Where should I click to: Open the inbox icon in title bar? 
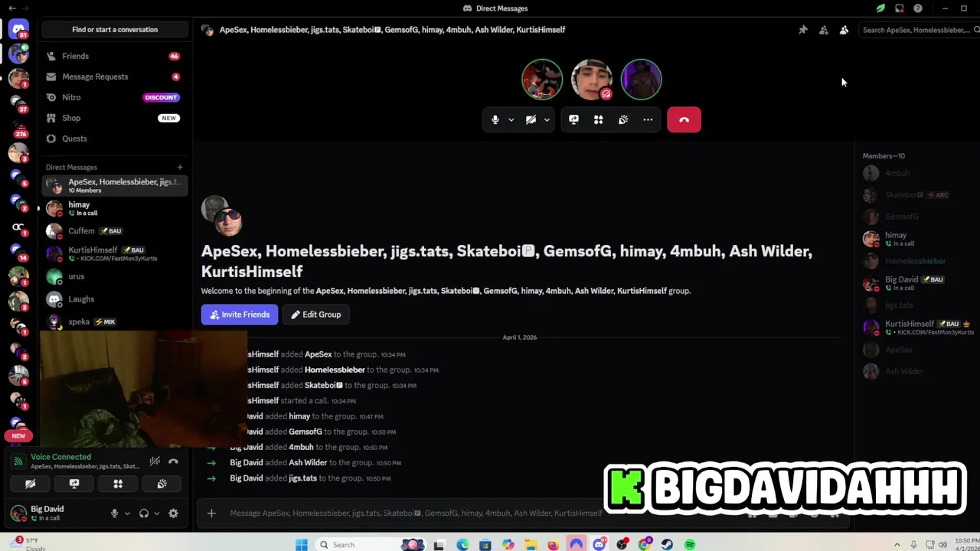[899, 8]
